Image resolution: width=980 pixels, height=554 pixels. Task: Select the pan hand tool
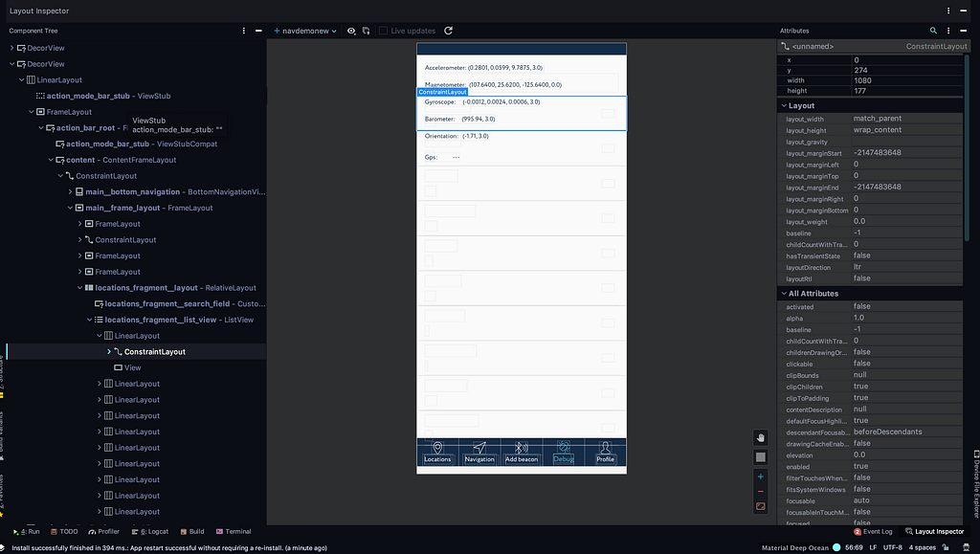(760, 438)
